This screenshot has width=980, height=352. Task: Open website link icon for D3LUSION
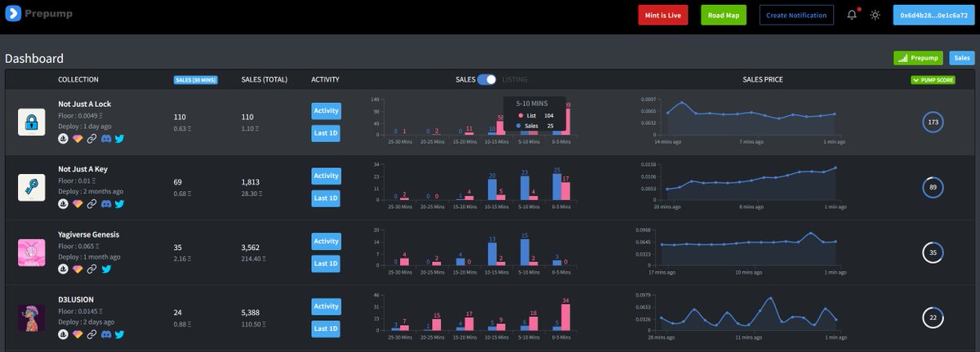[x=91, y=334]
